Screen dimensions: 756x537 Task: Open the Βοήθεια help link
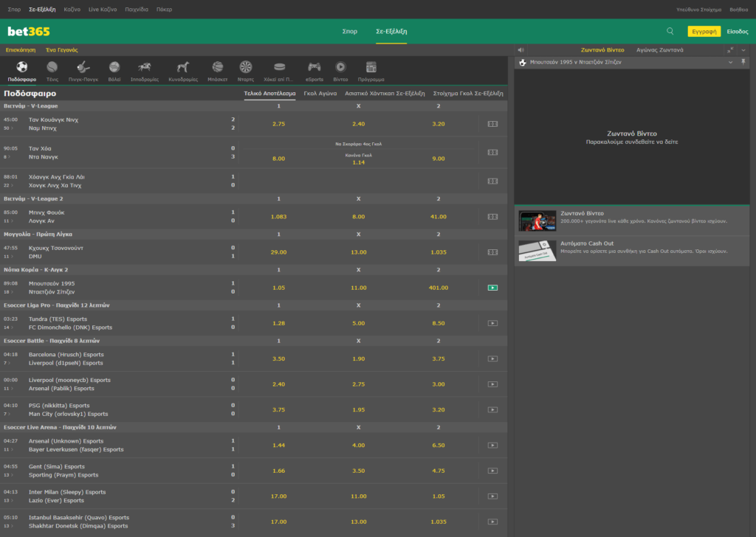738,10
